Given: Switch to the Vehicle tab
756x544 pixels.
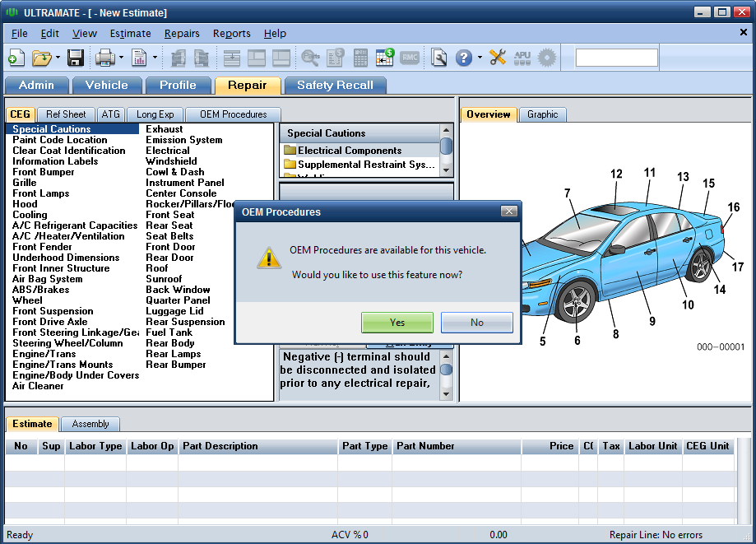Looking at the screenshot, I should 107,86.
